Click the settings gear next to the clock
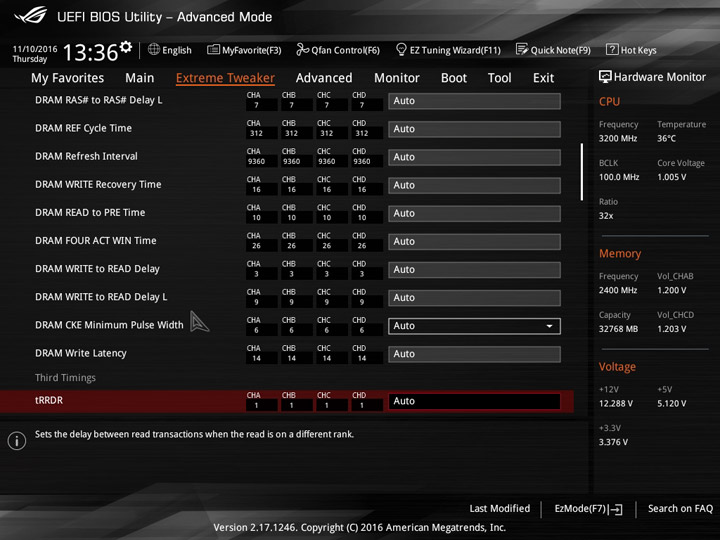 pos(126,47)
